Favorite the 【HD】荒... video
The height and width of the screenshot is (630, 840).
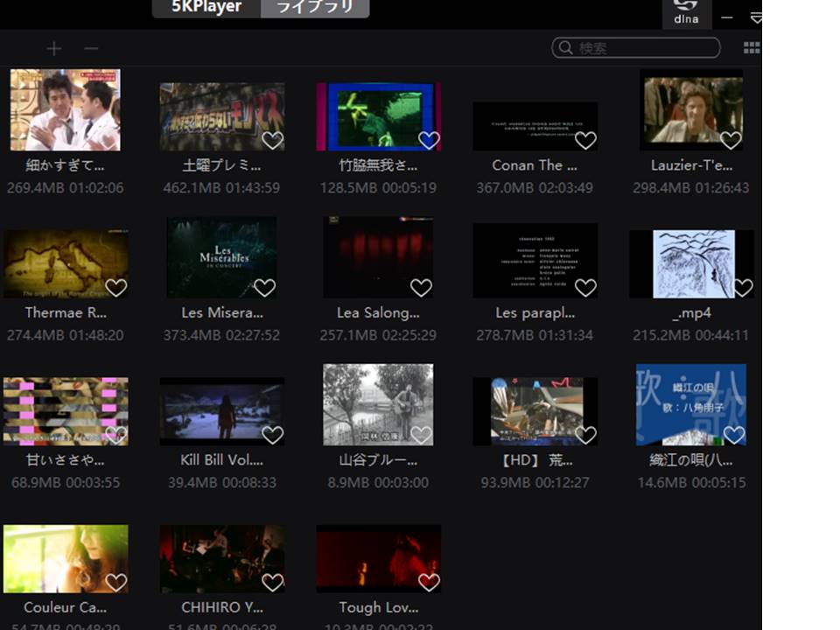click(x=585, y=435)
